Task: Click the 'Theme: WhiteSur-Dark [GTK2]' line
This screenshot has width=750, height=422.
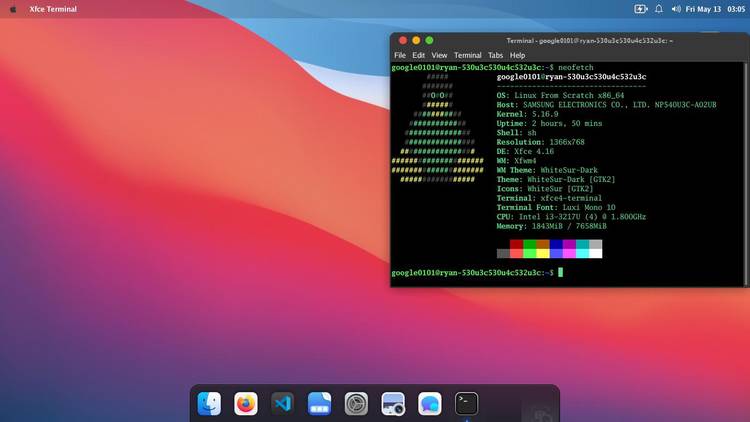Action: click(x=556, y=179)
